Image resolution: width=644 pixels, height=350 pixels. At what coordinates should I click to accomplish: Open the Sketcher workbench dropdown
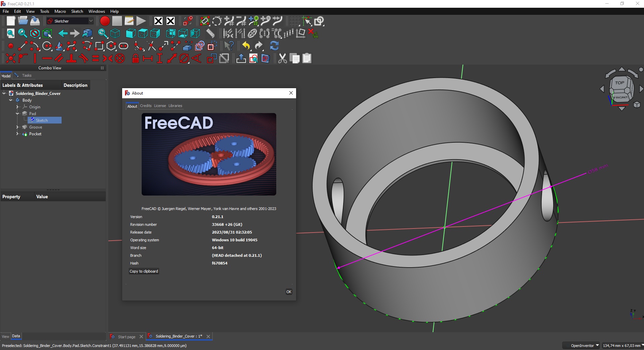(x=70, y=21)
